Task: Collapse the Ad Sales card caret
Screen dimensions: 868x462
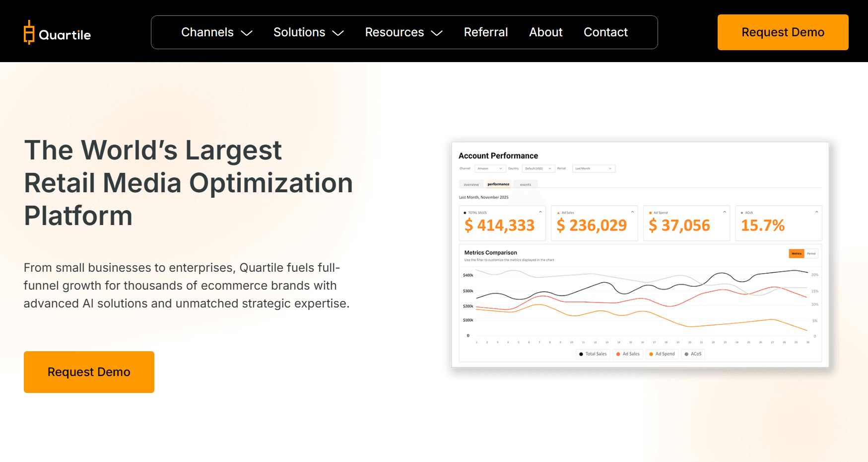Action: pos(632,212)
